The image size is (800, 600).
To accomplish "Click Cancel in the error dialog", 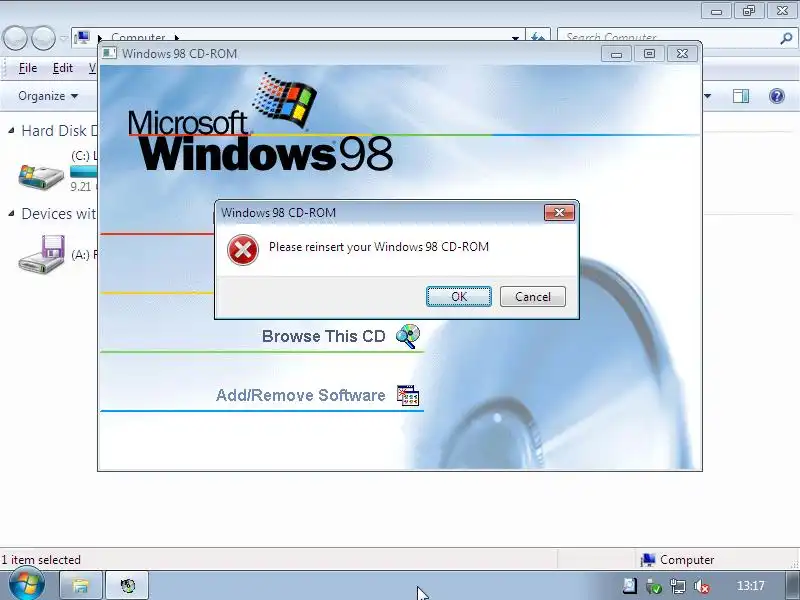I will [x=533, y=296].
